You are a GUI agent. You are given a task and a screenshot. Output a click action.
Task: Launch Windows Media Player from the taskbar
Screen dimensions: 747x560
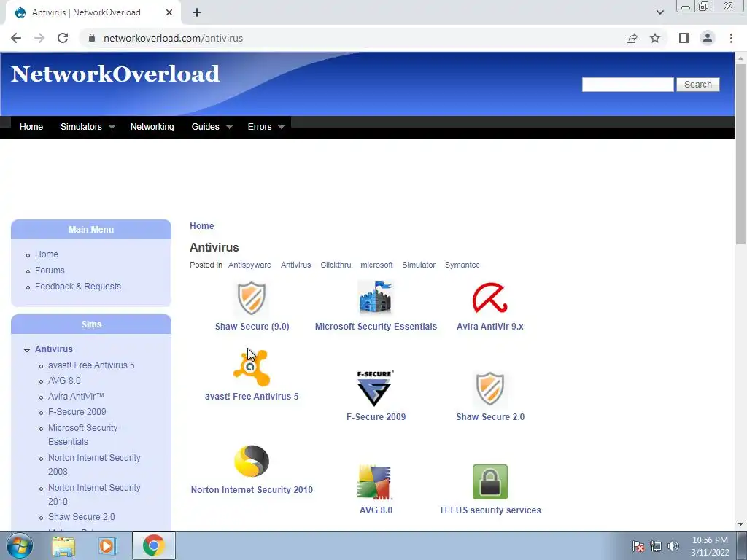pos(108,545)
